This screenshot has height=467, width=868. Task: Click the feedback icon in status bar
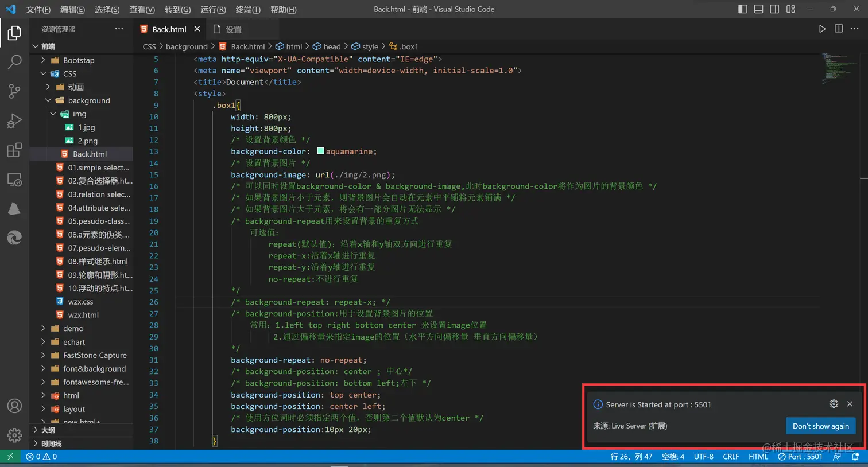pos(837,457)
